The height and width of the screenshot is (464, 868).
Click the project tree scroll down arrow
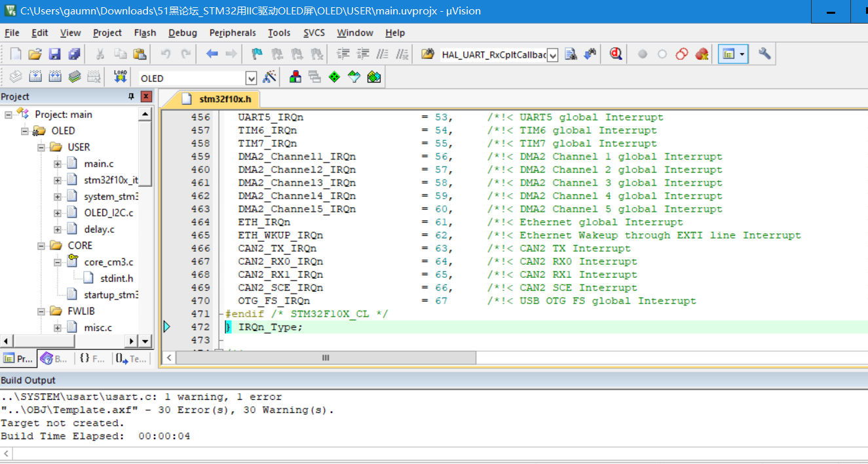point(145,341)
